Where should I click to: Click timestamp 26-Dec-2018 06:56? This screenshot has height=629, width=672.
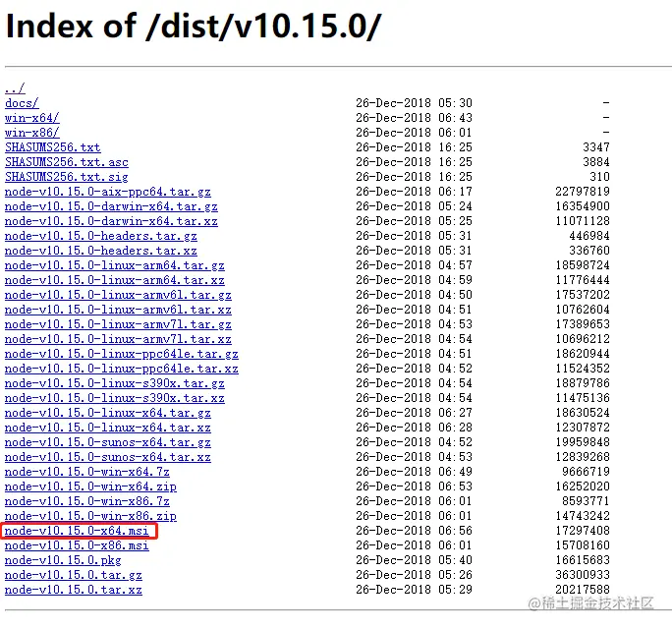pyautogui.click(x=414, y=531)
